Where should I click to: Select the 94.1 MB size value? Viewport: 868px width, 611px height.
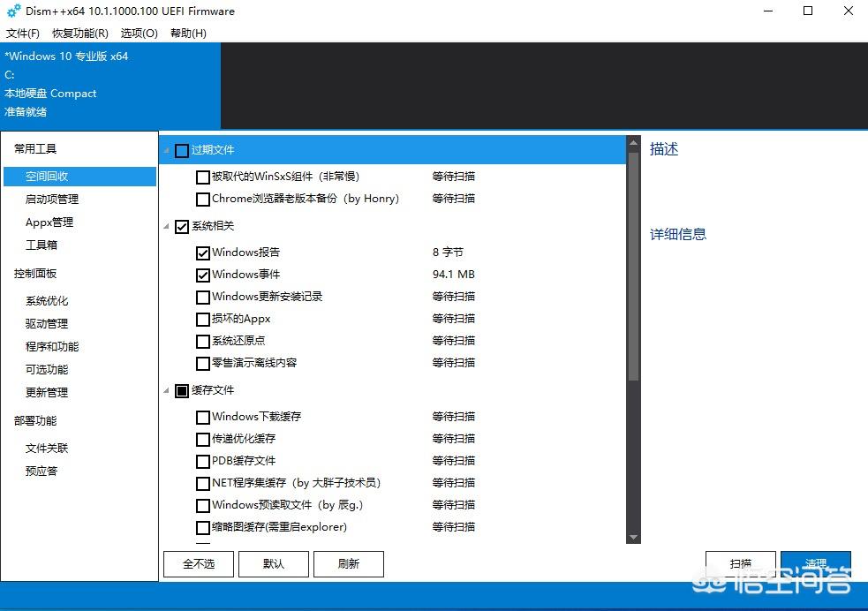453,275
